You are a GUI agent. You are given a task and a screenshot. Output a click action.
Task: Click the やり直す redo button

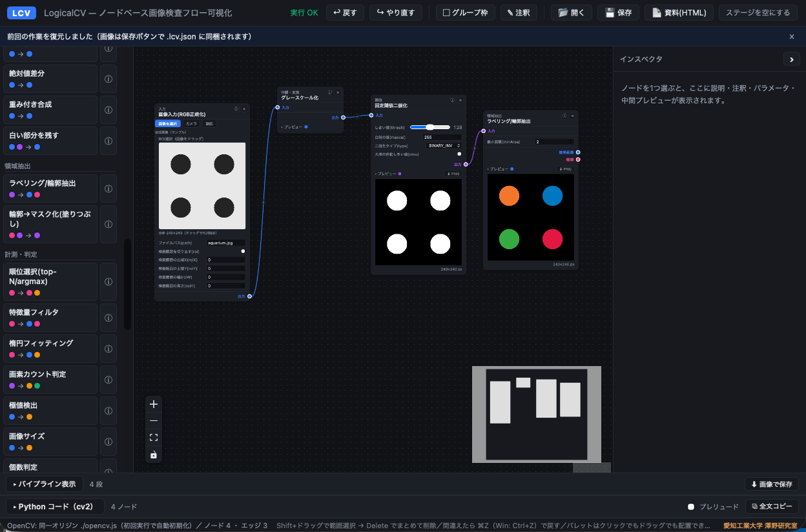coord(396,12)
